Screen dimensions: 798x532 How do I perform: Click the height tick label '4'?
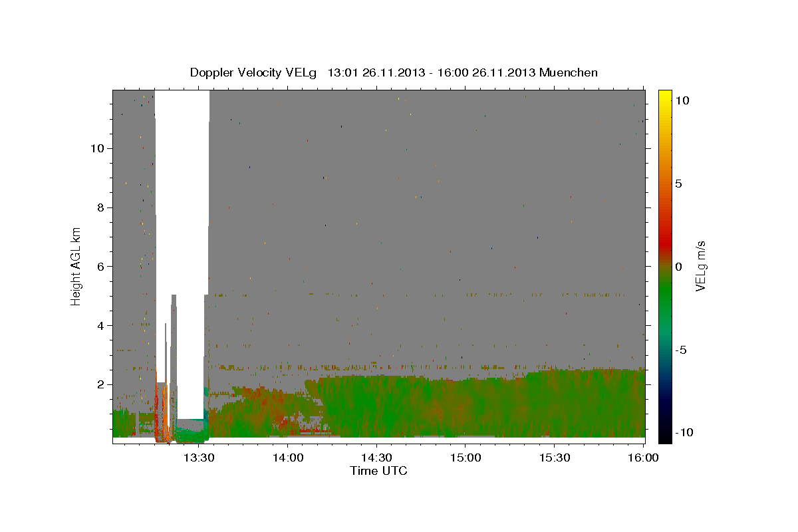coord(100,326)
